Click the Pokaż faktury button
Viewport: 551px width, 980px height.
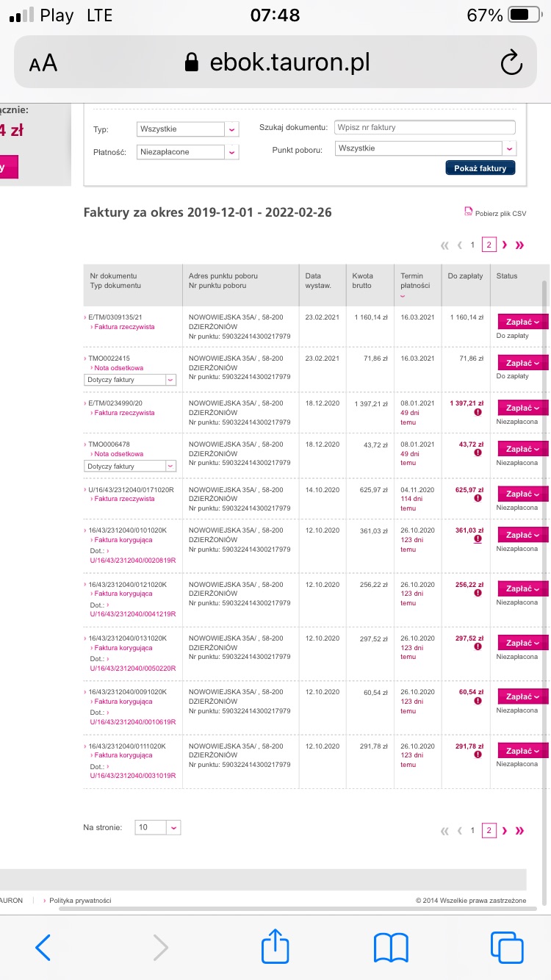pos(480,168)
